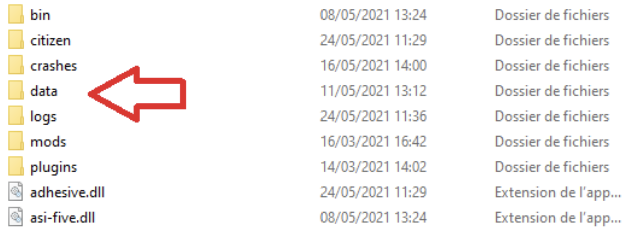This screenshot has width=644, height=228.
Task: Click the mods folder icon
Action: 16,142
